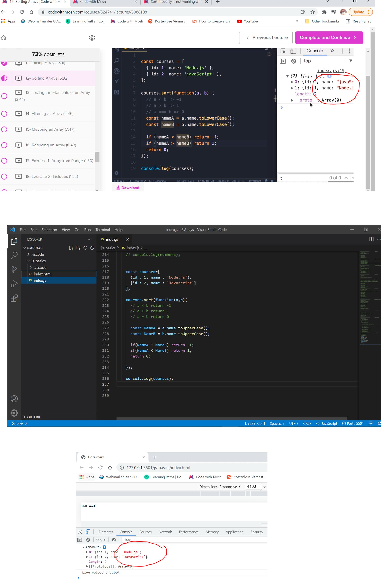Click VS Code editor horizontal scrollbar
Viewport: 381px width, 588px height.
[x=232, y=418]
